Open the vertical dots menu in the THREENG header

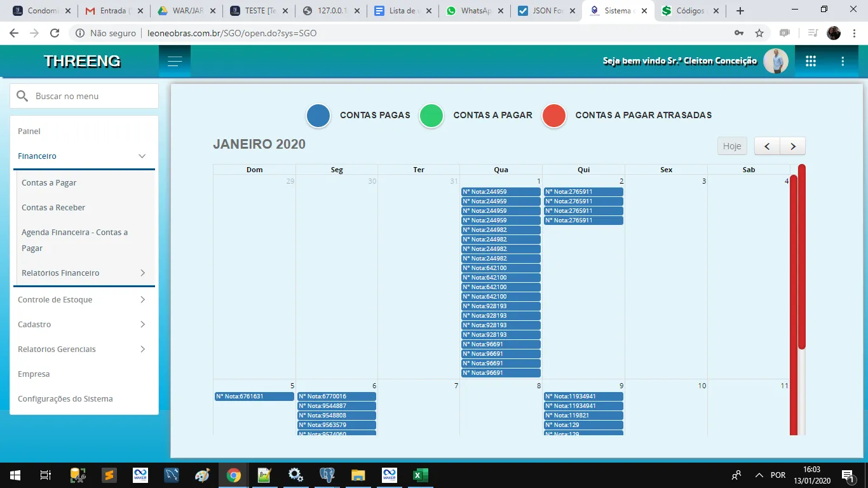point(843,61)
